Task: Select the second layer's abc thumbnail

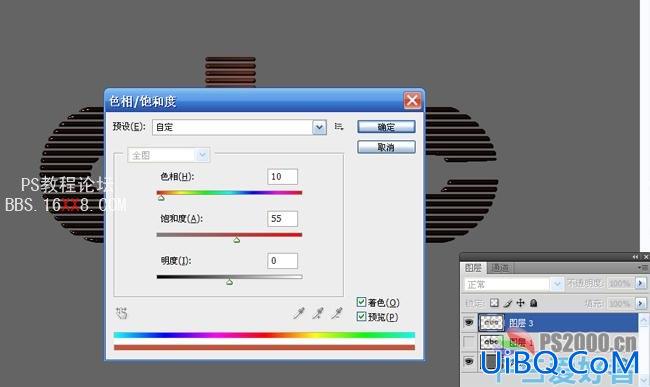Action: click(491, 342)
